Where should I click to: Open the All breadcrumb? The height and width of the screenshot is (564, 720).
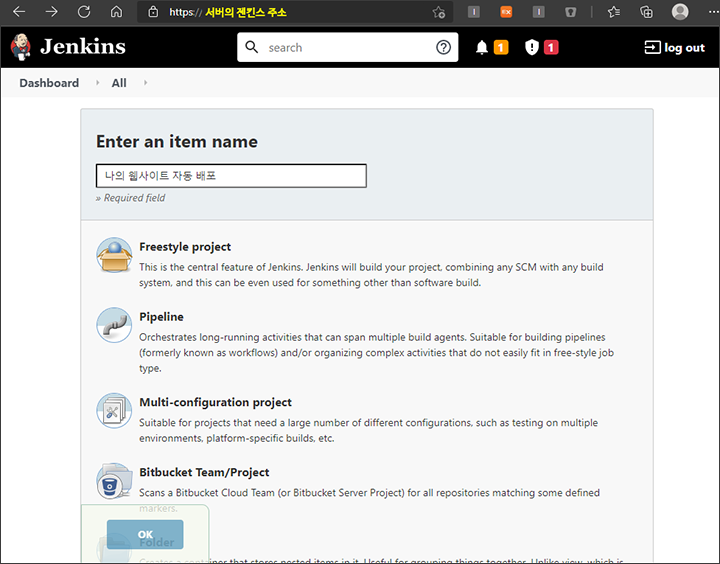point(119,83)
